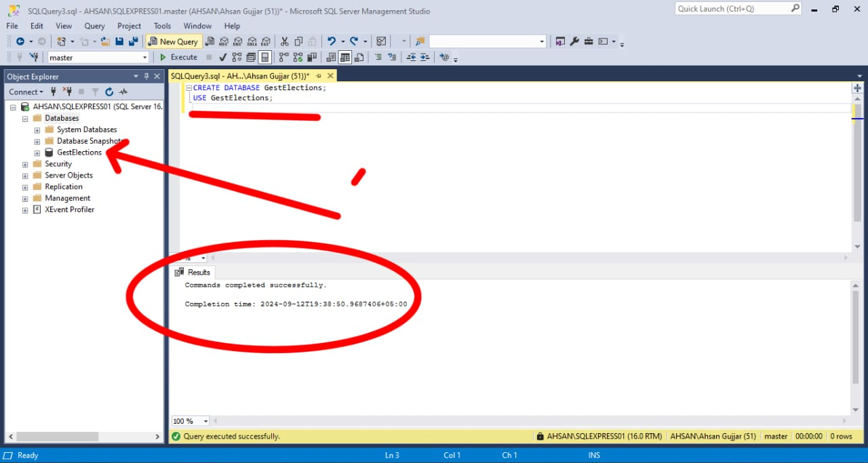Expand the Database Snapshots node
Screen dimensions: 868x463
pyautogui.click(x=37, y=141)
